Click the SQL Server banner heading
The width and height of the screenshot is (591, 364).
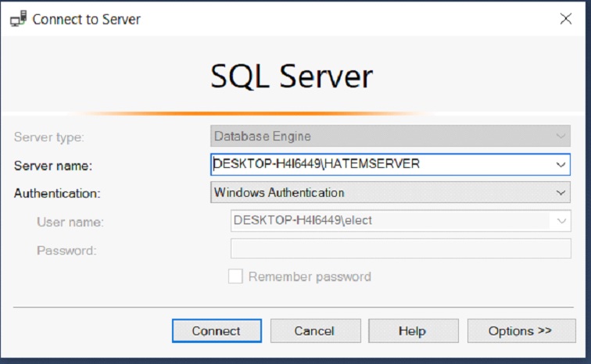pyautogui.click(x=292, y=77)
